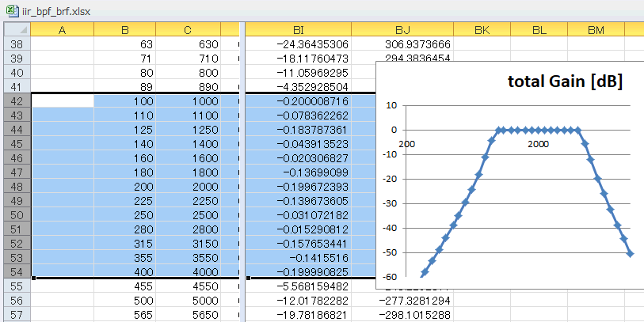Click cell with value 5650

coord(188,315)
